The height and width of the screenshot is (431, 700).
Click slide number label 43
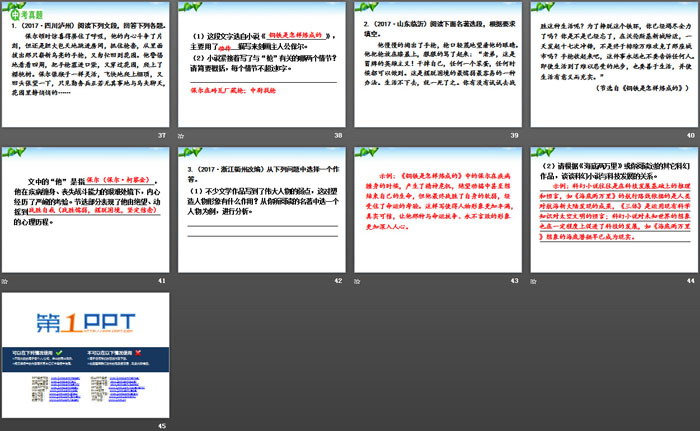click(x=514, y=281)
